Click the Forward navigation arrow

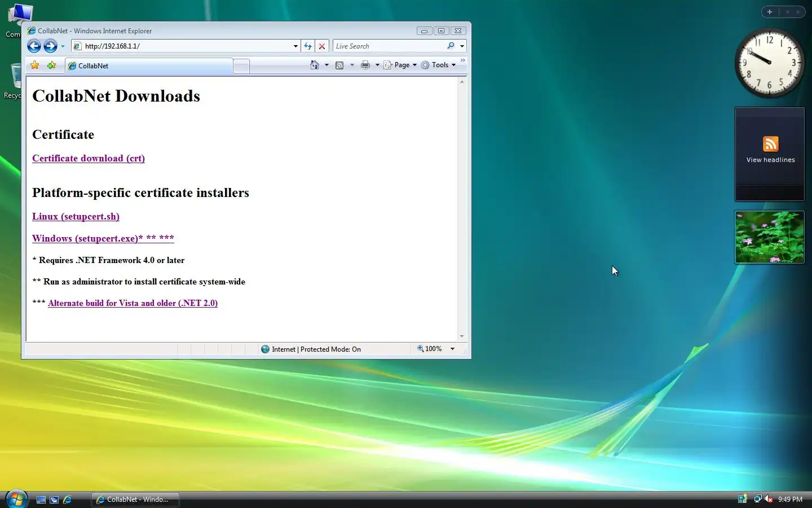(50, 46)
